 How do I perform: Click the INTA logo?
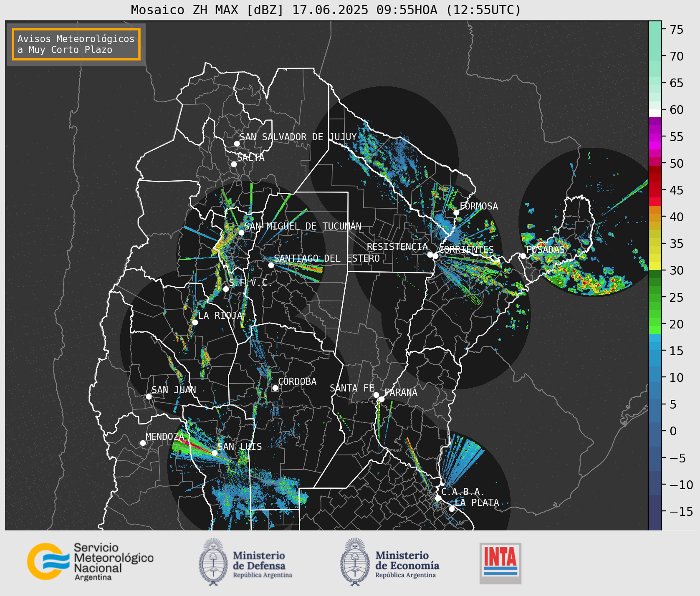[x=500, y=563]
